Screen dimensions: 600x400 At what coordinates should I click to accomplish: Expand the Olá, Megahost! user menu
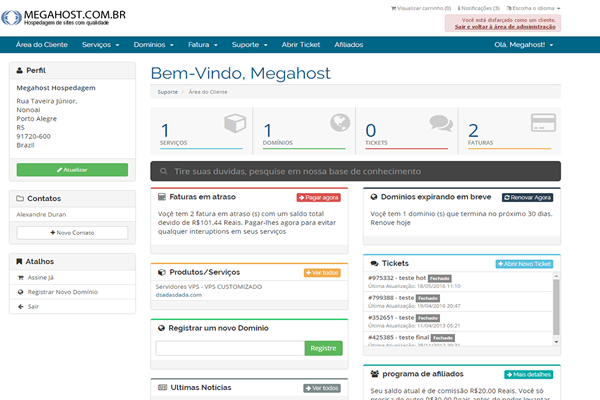coord(523,45)
